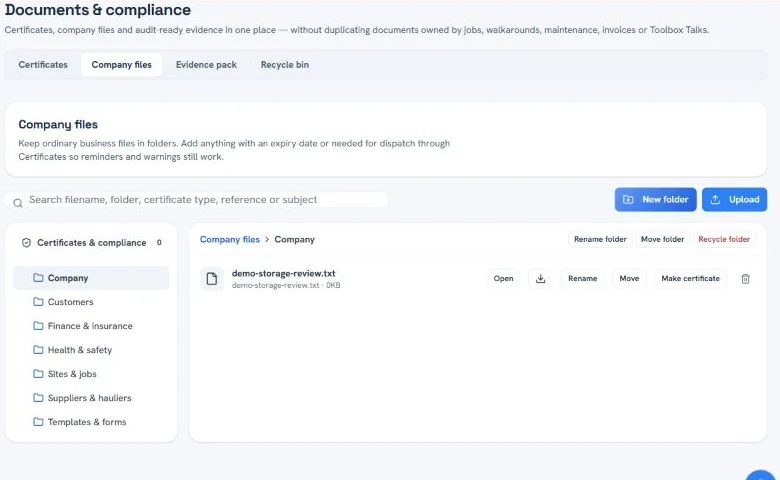Open the Certificates tab
Viewport: 780px width, 480px height.
43,65
